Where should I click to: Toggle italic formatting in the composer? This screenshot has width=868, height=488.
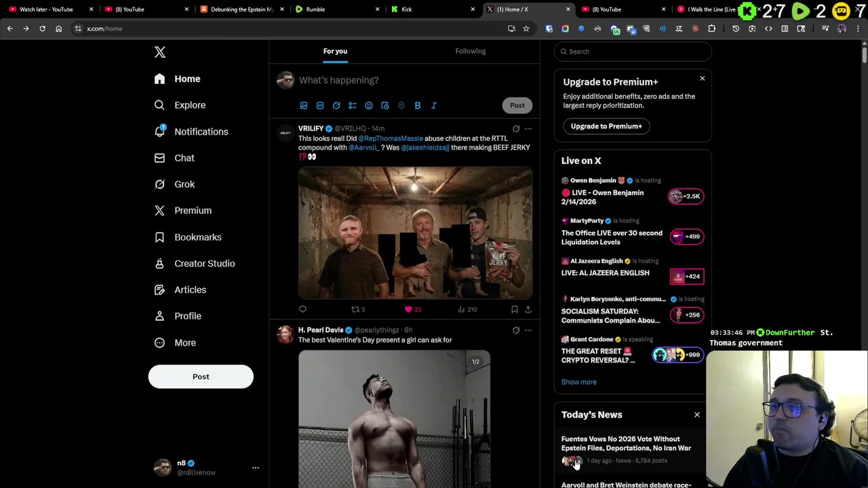[434, 106]
